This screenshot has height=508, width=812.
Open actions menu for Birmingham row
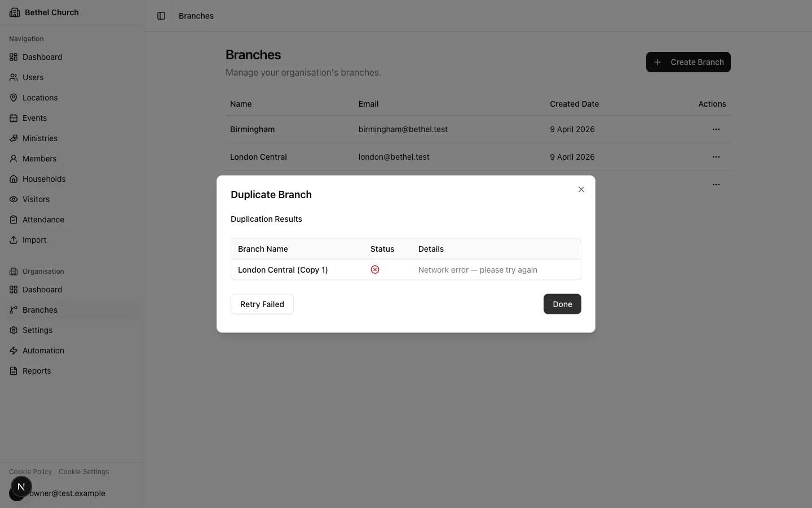[716, 129]
